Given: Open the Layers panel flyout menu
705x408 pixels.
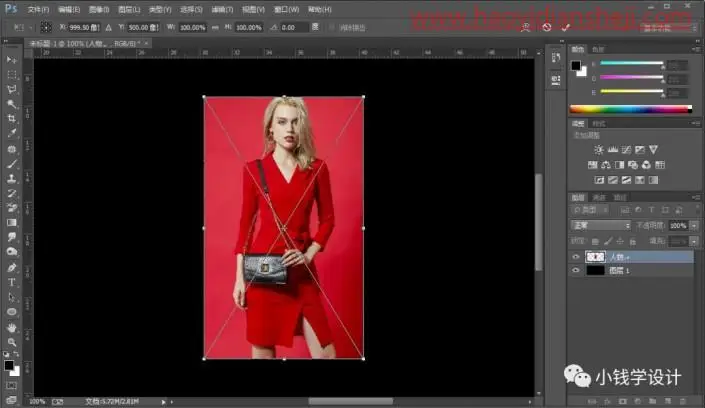Looking at the screenshot, I should tap(696, 197).
